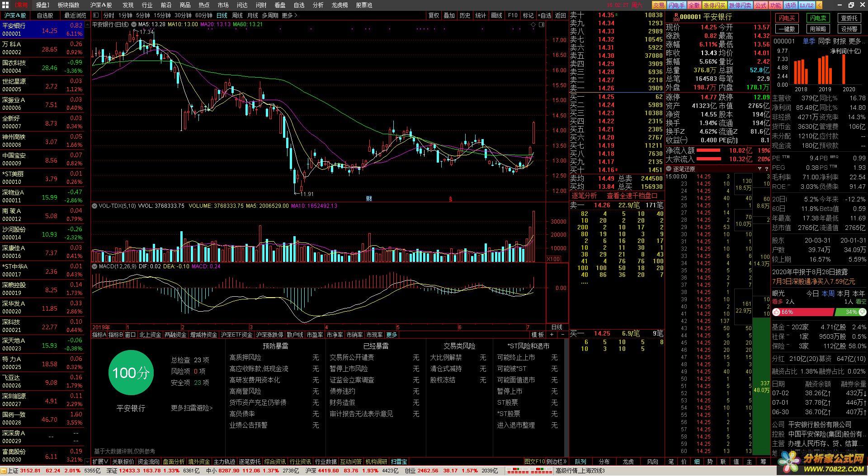Click the 查委托 order query button
Screen dimensions: 868x476
coord(849,18)
